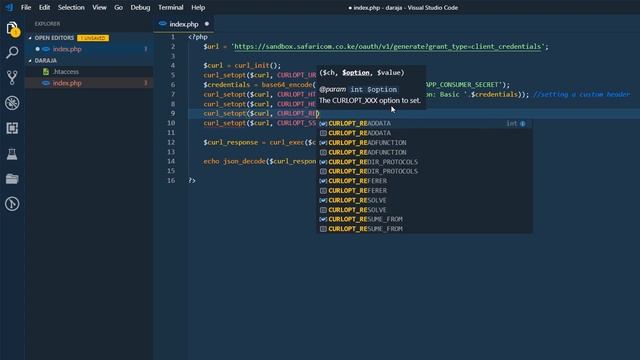The image size is (640, 360).
Task: Click the $option parameter in signature hint
Action: point(356,73)
